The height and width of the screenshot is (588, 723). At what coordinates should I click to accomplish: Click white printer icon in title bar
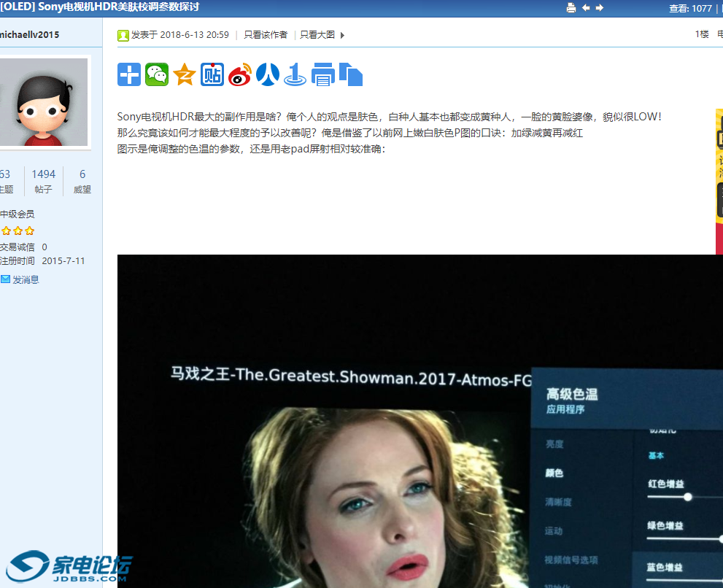point(571,8)
